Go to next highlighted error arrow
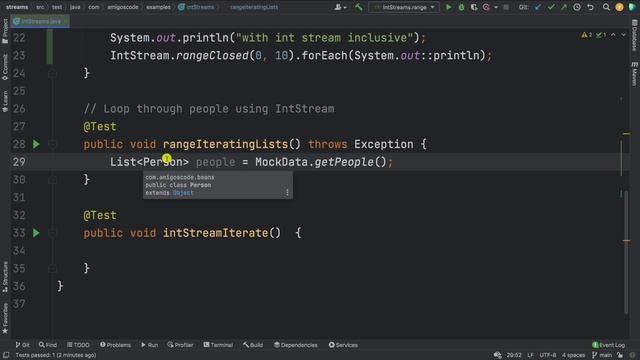 [x=623, y=35]
